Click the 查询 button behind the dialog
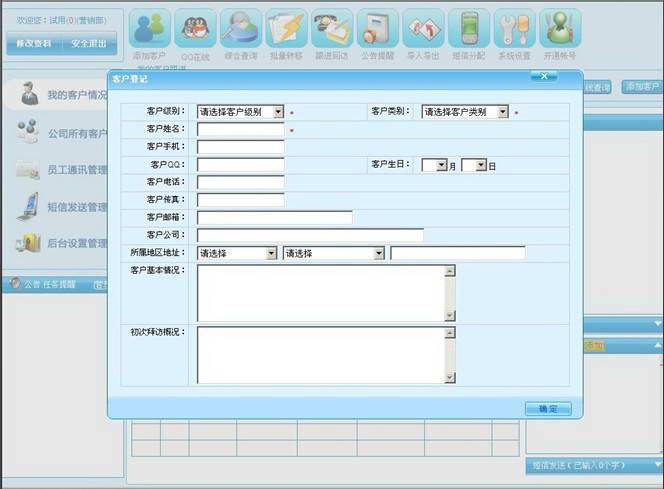The height and width of the screenshot is (489, 664). pos(597,88)
